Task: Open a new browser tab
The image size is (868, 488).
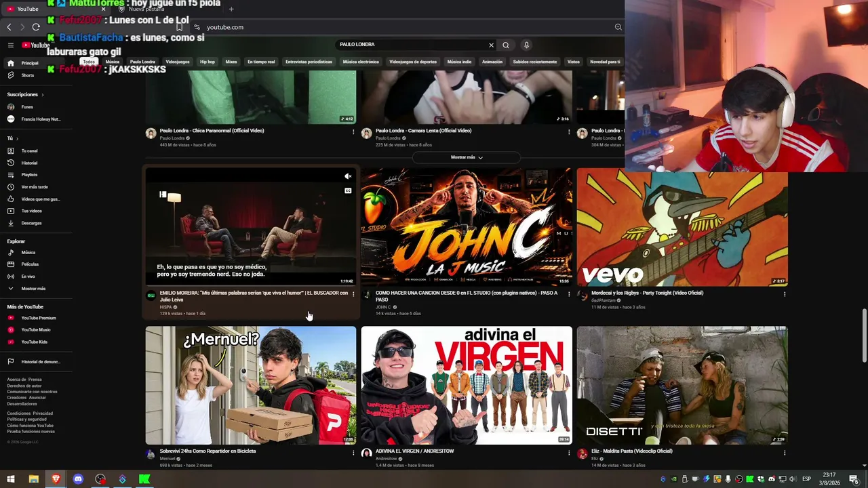Action: point(231,9)
